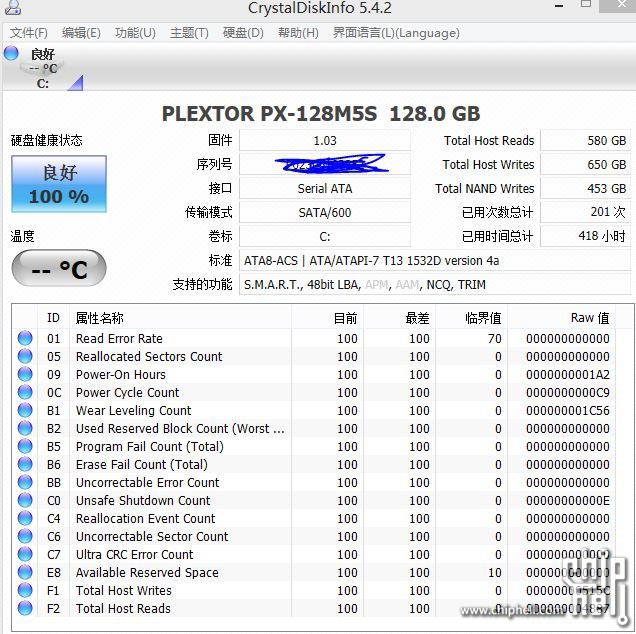Open the 帮助(H) menu

298,33
